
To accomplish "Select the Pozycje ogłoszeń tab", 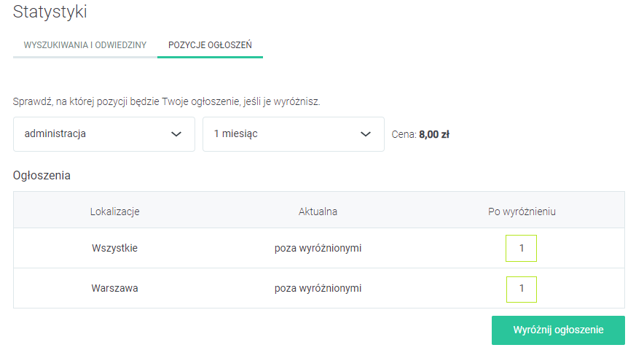I will pyautogui.click(x=210, y=45).
